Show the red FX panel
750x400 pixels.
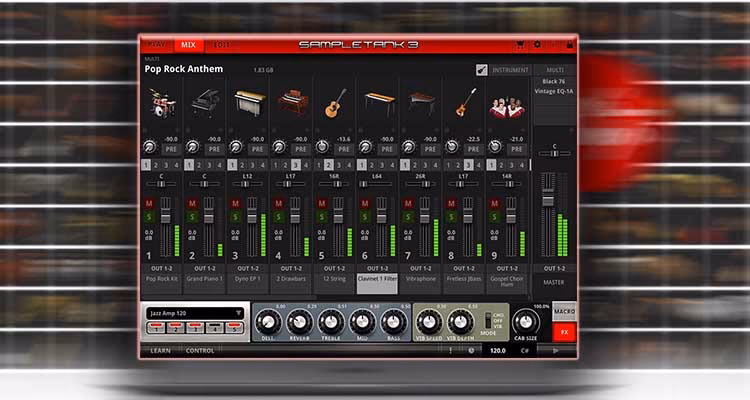(x=564, y=332)
